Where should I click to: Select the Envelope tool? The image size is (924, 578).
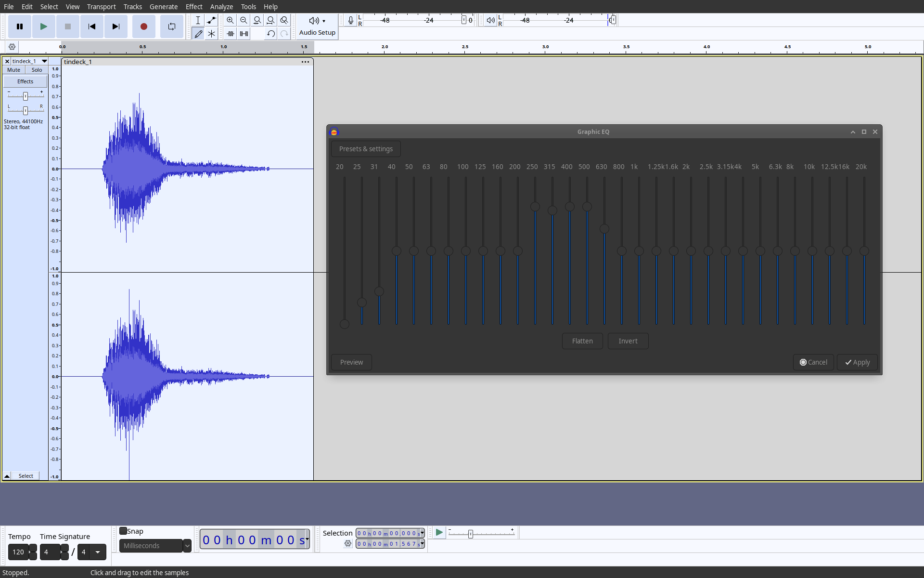pos(211,20)
